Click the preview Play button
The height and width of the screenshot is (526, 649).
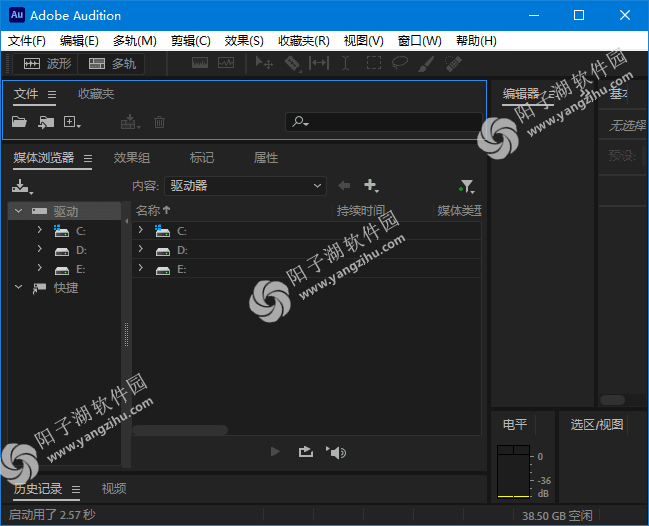click(x=275, y=452)
